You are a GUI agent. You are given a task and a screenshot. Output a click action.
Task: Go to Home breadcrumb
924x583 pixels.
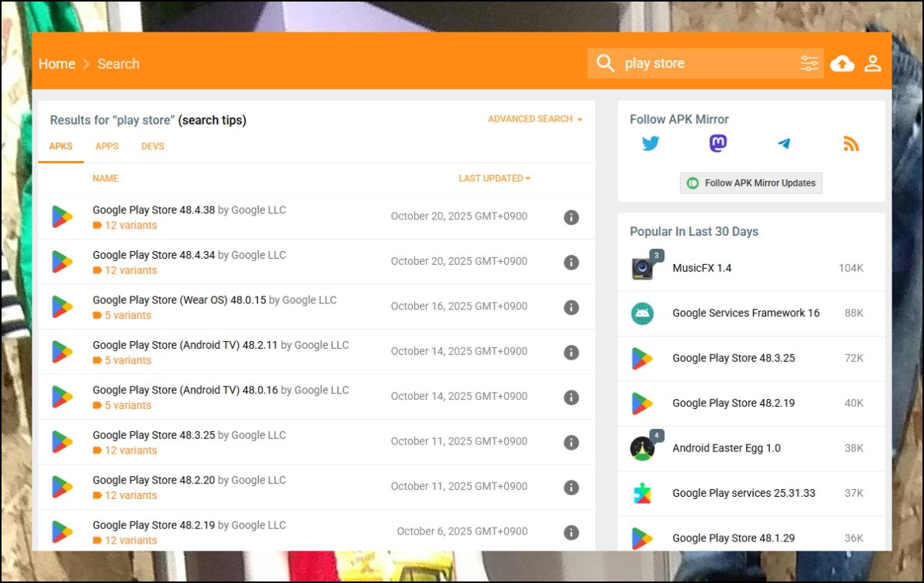(57, 64)
